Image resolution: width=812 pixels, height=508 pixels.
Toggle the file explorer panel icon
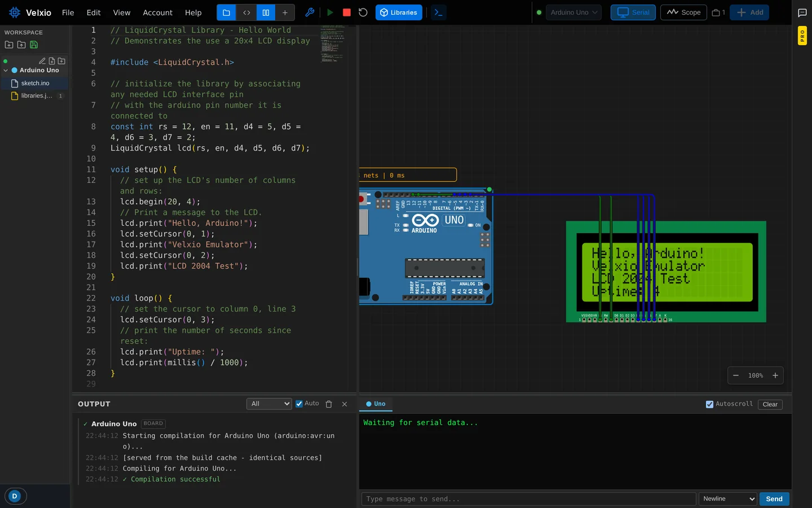pos(226,12)
